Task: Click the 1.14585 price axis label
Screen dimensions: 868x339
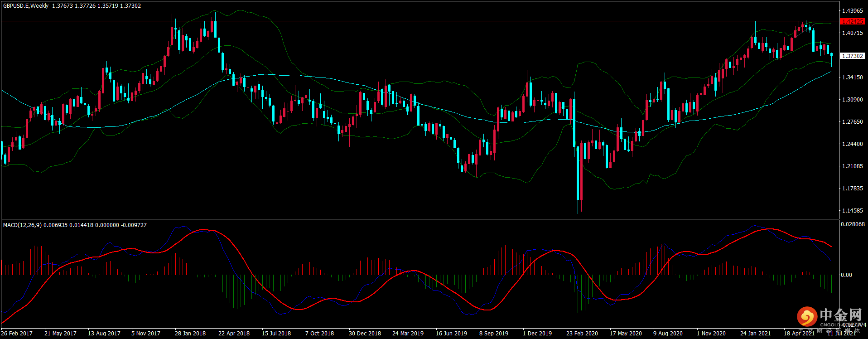Action: (852, 210)
